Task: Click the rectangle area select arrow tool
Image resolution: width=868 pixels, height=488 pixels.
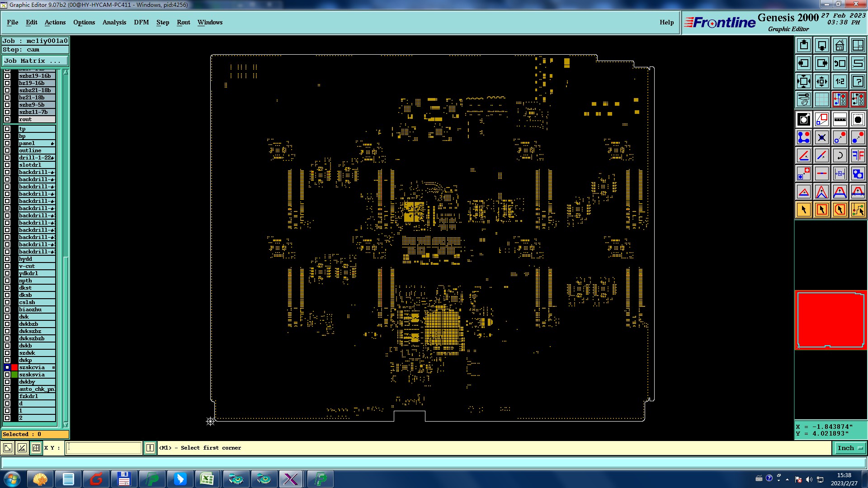Action: click(x=822, y=210)
